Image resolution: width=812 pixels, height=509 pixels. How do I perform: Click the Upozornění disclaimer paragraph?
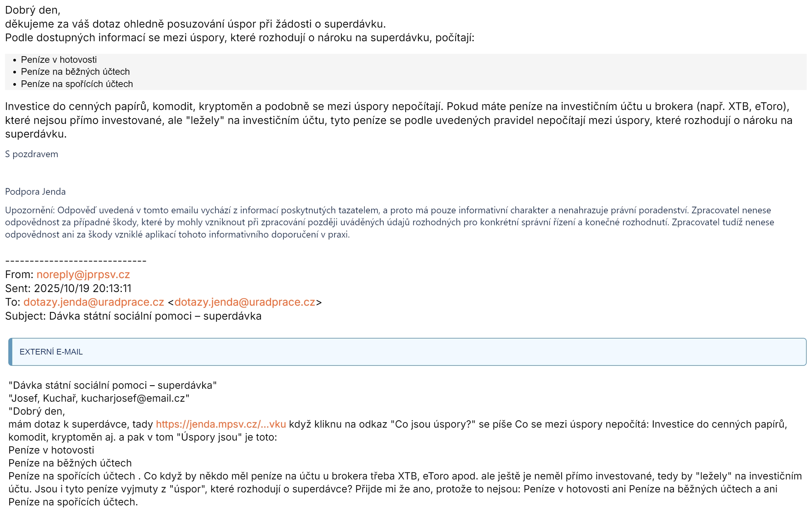[x=387, y=222]
